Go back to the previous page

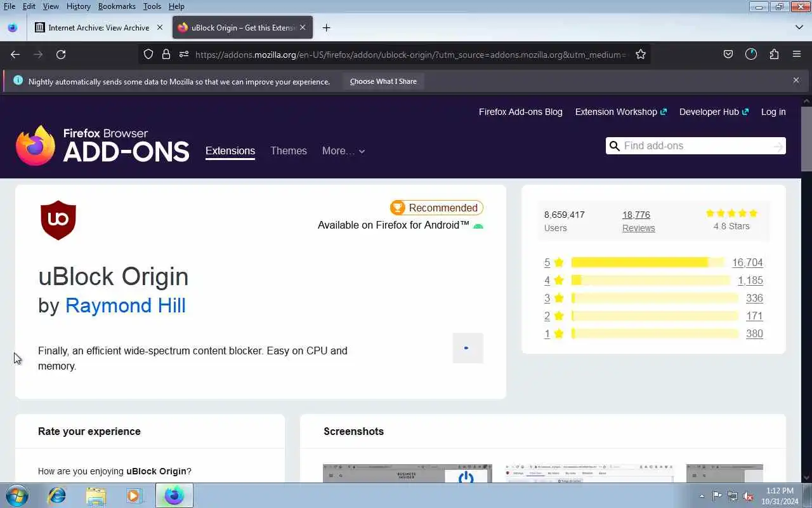(15, 55)
